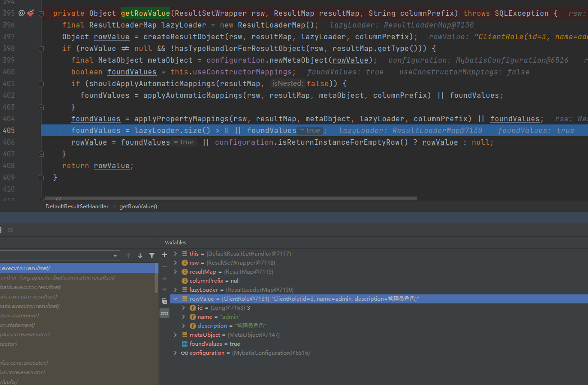Move watch up in Variables toolbar
Image resolution: width=588 pixels, height=385 pixels.
click(x=164, y=278)
